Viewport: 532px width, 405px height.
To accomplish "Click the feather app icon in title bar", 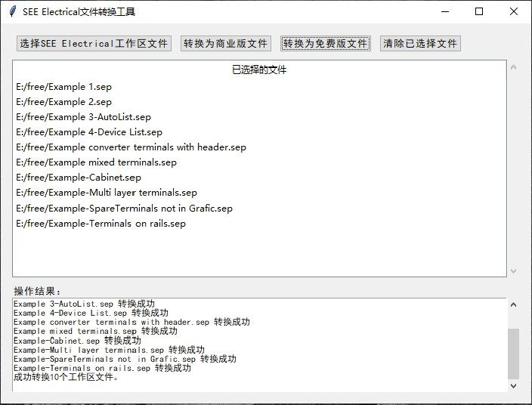I will click(13, 11).
